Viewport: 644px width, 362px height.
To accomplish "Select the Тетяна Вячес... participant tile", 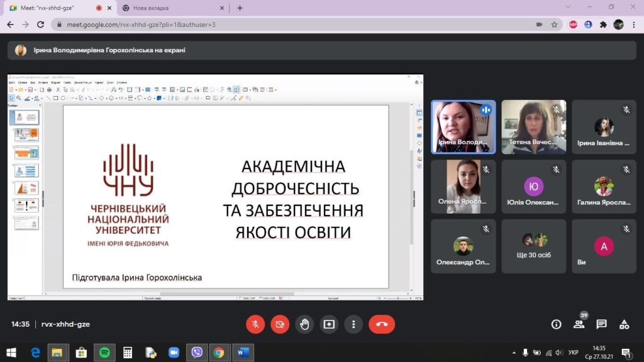I will (x=533, y=127).
